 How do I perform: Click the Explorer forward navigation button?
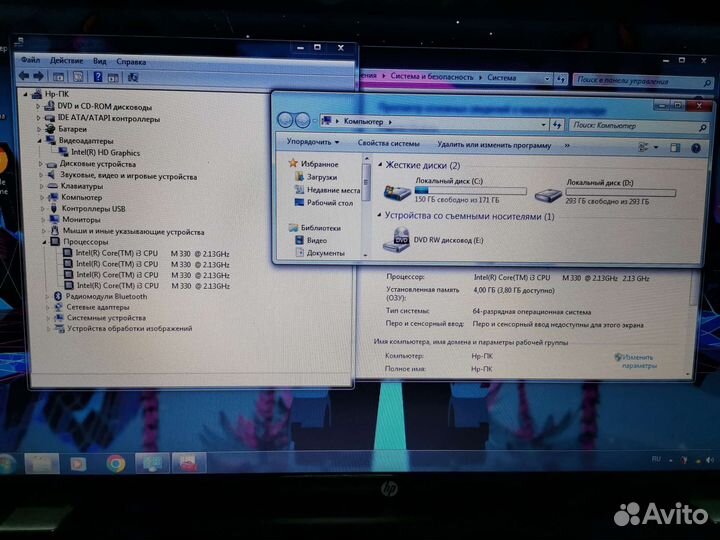coord(302,121)
